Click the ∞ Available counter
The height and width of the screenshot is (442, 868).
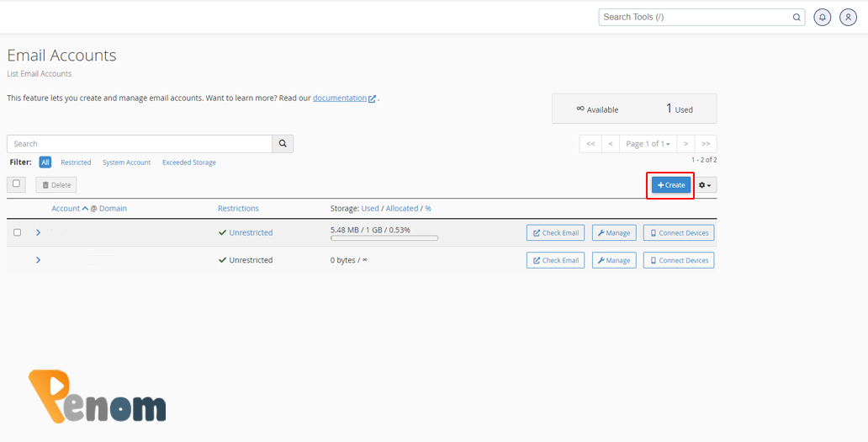597,109
